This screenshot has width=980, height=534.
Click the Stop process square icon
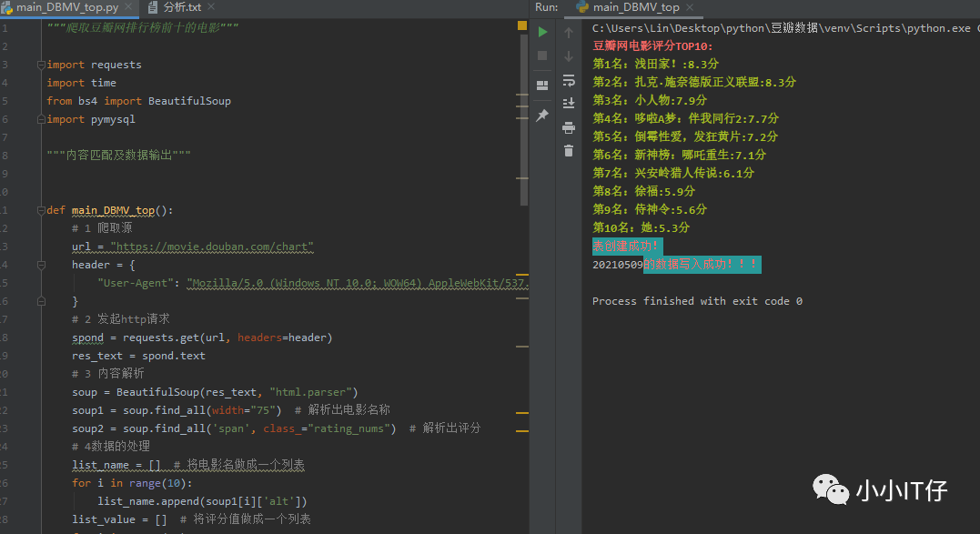542,55
